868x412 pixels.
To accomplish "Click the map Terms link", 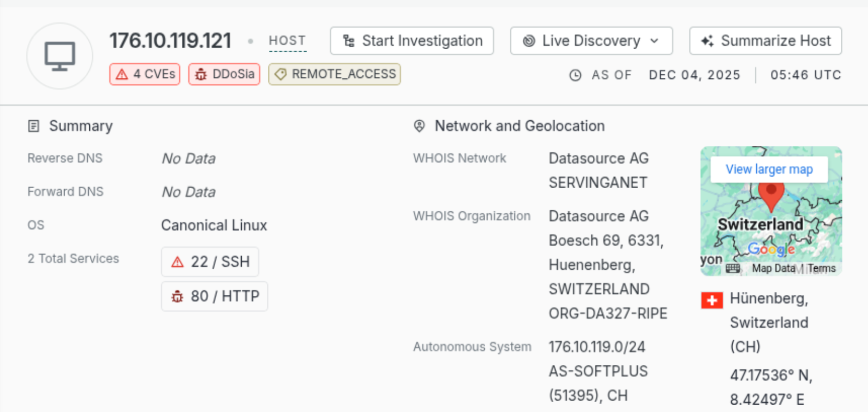I will pyautogui.click(x=822, y=268).
